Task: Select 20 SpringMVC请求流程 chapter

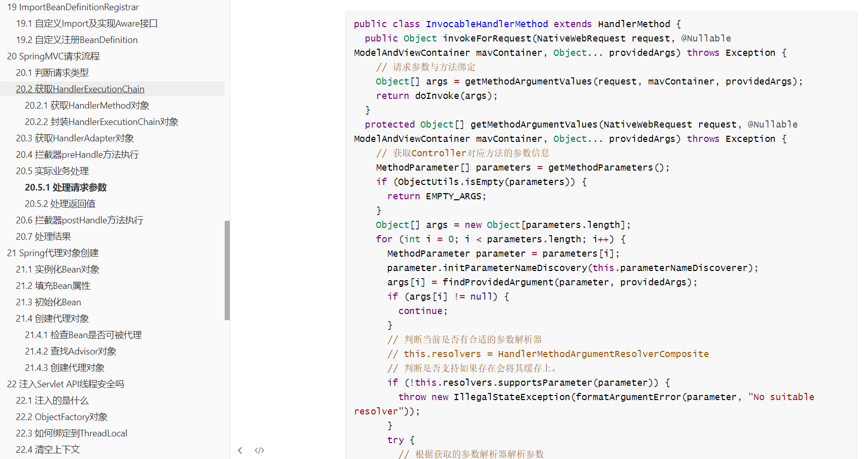Action: [x=53, y=56]
